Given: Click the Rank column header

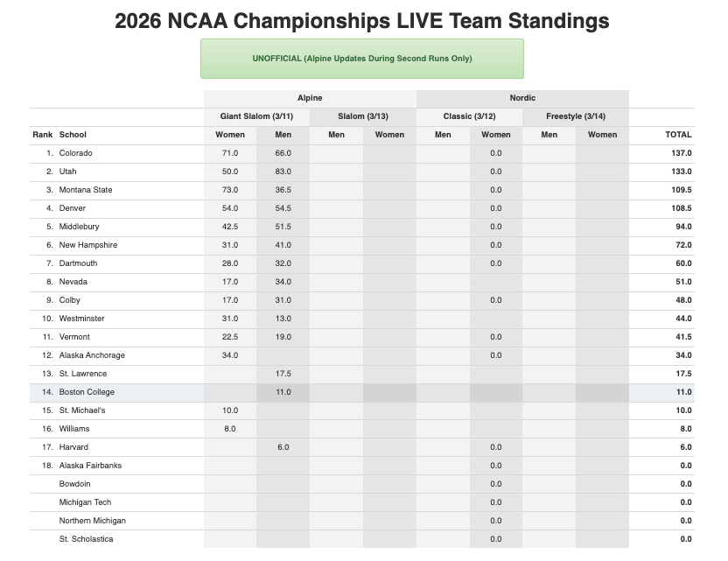Looking at the screenshot, I should 42,135.
